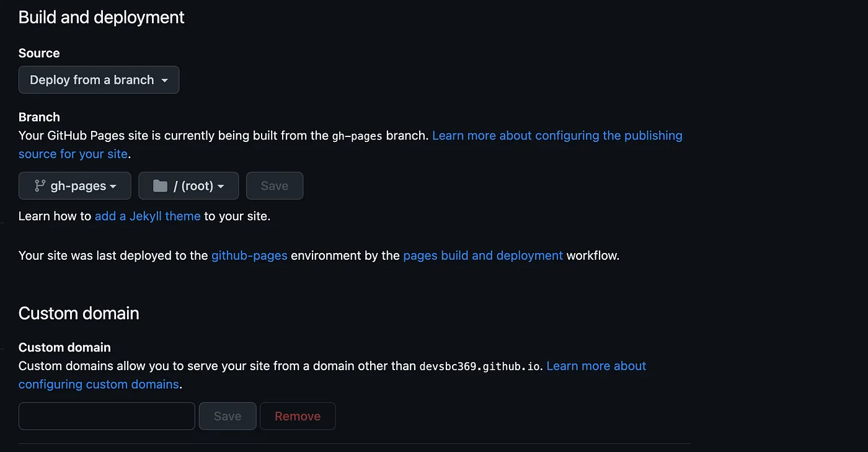Click the Source label
The height and width of the screenshot is (452, 868).
coord(39,53)
